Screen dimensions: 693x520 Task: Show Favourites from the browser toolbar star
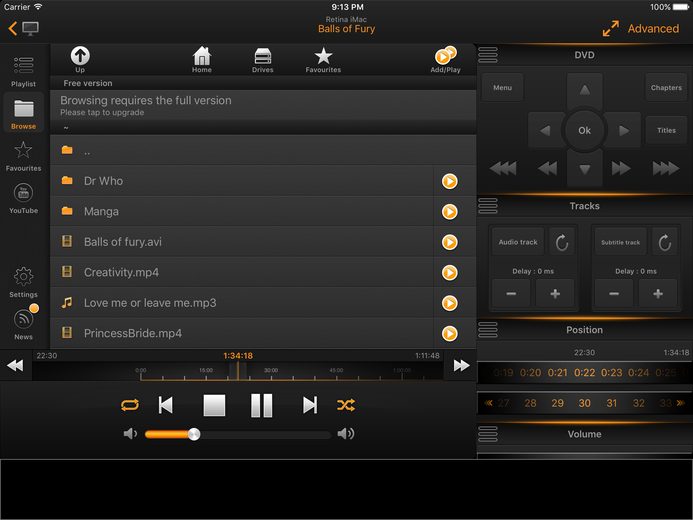coord(323,59)
